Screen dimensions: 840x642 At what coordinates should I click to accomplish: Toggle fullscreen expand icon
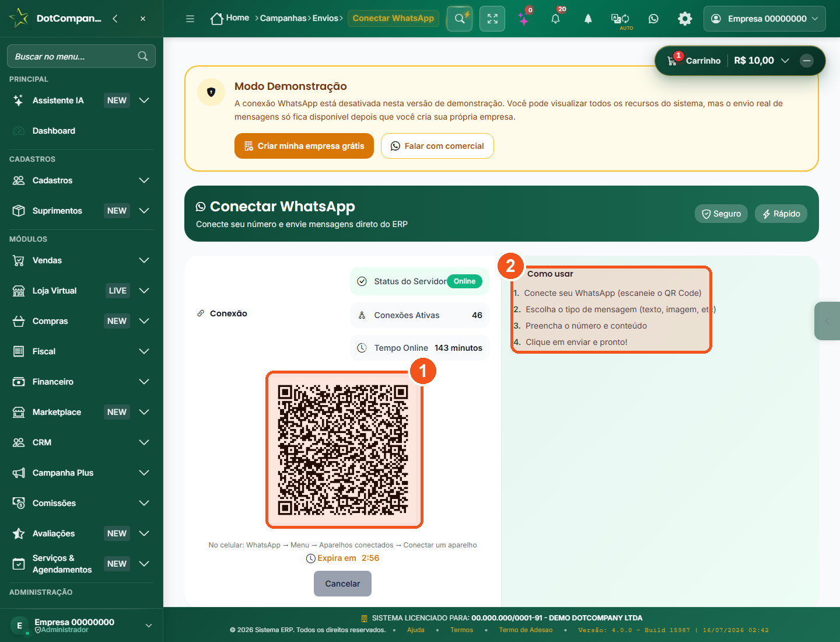point(492,19)
